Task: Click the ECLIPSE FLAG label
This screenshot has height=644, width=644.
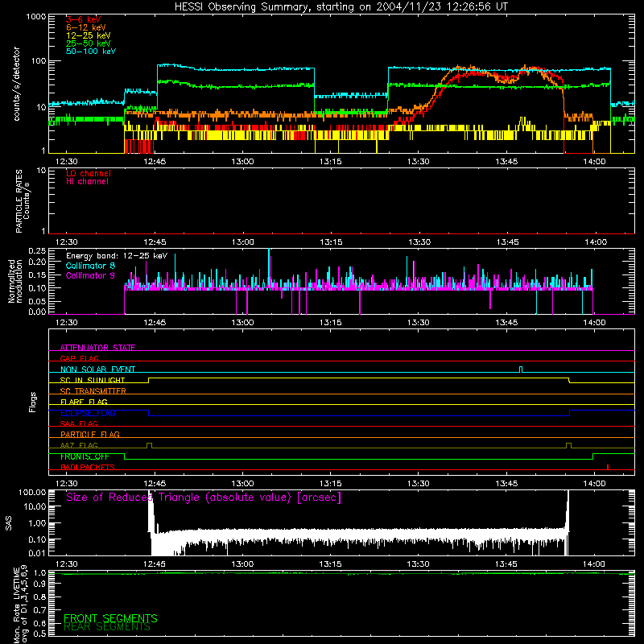Action: [88, 413]
